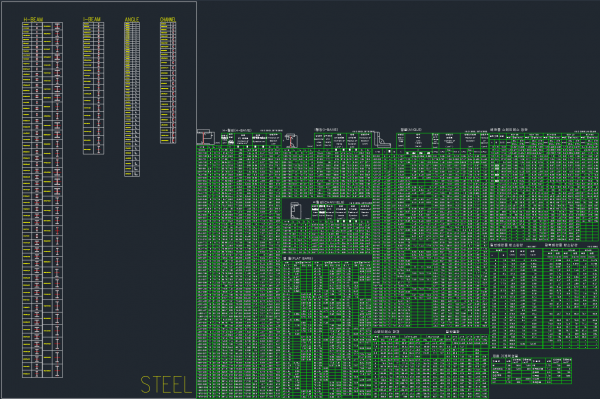
Task: Click the I-BARS green table title
Action: point(326,130)
